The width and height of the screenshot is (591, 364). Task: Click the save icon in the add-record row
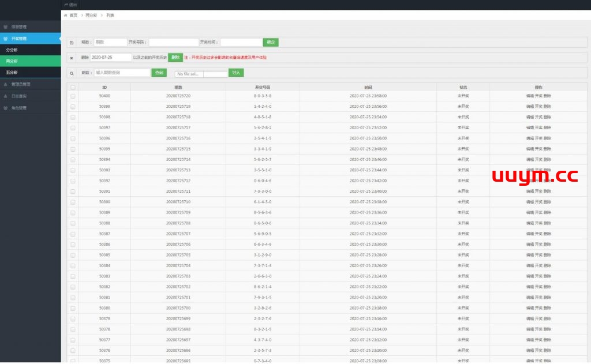(x=72, y=42)
